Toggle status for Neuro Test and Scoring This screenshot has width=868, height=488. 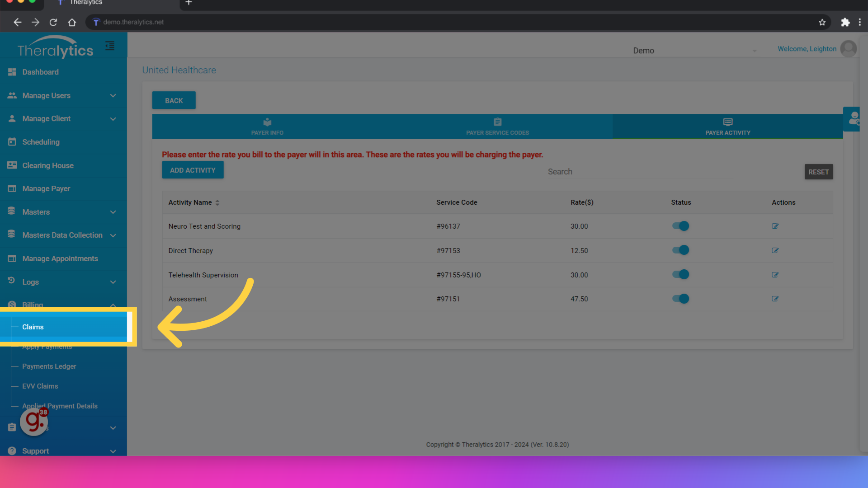(x=680, y=226)
